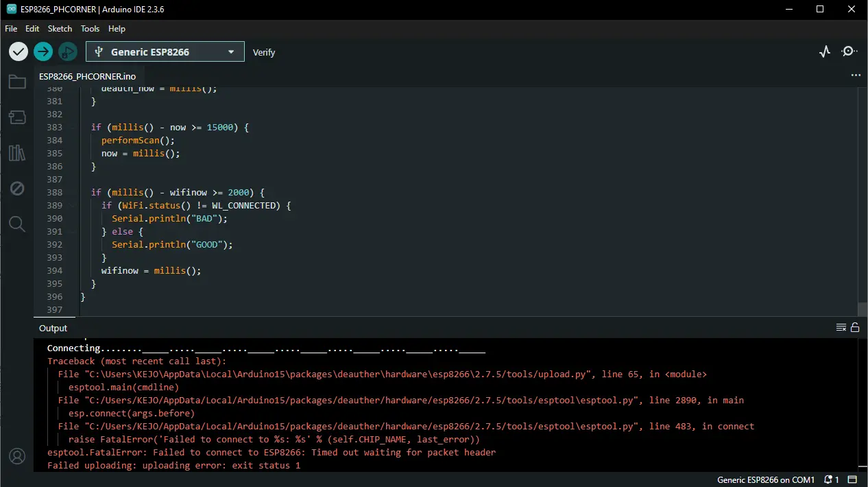This screenshot has height=487, width=868.
Task: Click 'now = millis();' code line
Action: (x=141, y=154)
